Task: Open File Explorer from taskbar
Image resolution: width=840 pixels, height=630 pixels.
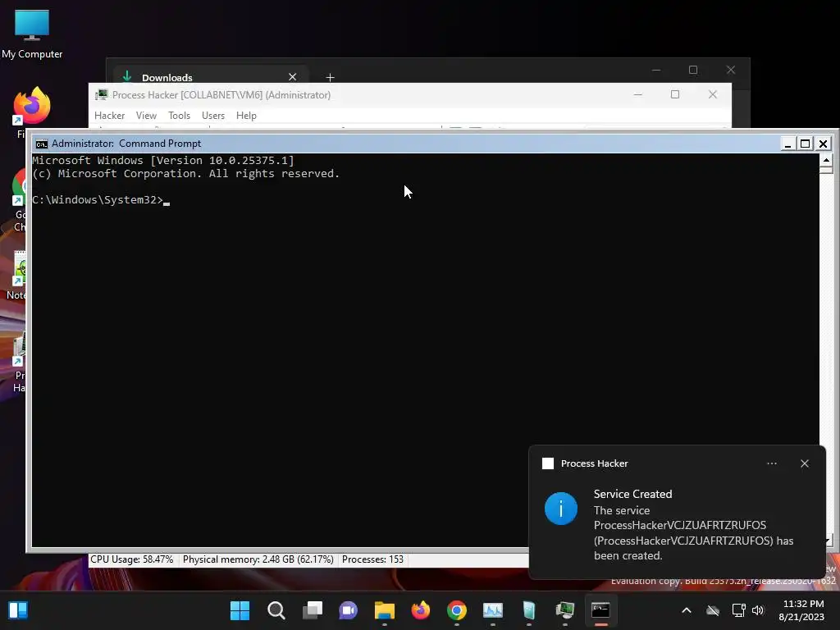Action: pyautogui.click(x=385, y=610)
